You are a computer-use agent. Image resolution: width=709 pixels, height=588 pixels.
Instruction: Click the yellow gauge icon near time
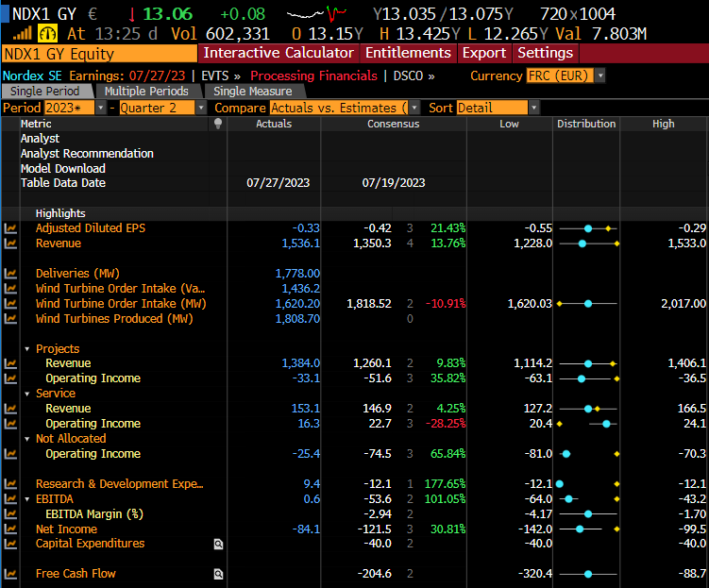pyautogui.click(x=47, y=33)
